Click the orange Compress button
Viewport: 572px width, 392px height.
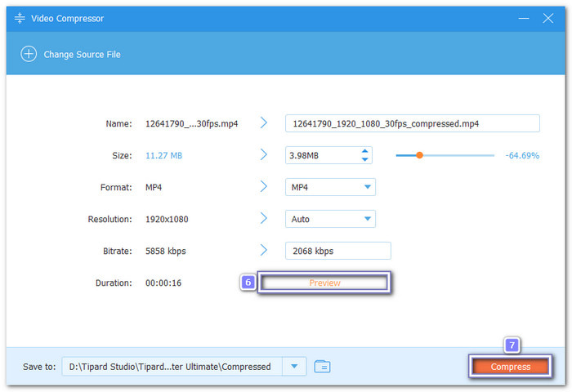tap(511, 367)
